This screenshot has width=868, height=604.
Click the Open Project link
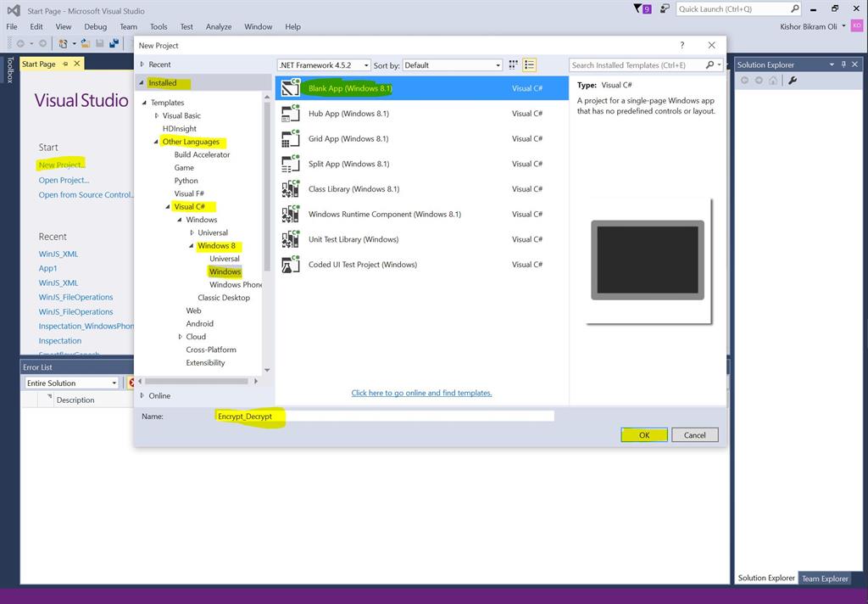(x=64, y=180)
